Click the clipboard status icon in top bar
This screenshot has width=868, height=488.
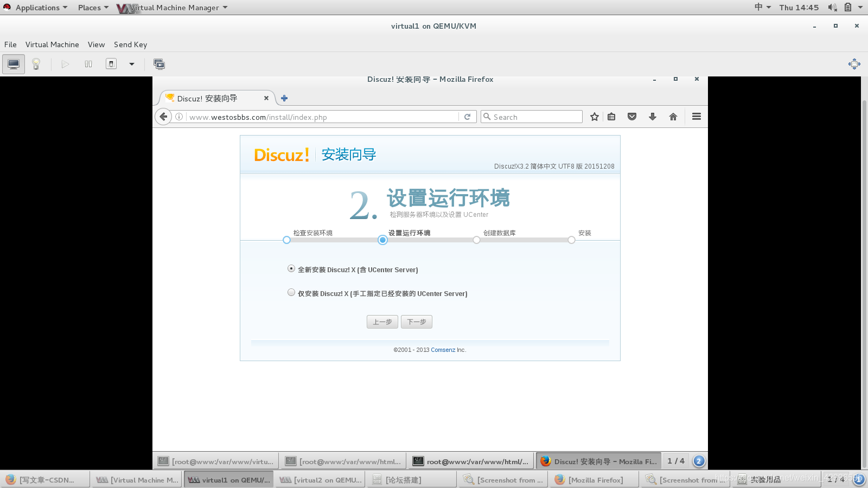click(847, 7)
